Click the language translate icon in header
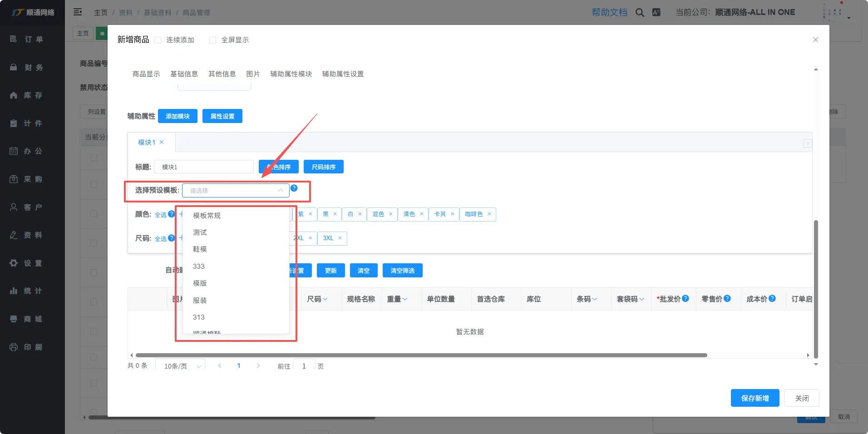 pos(656,12)
